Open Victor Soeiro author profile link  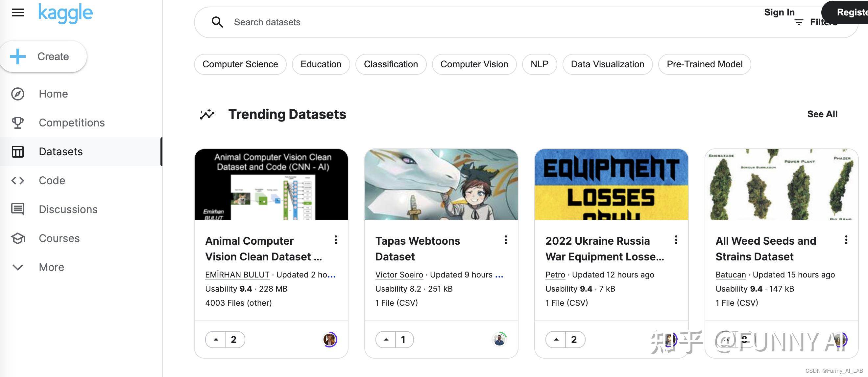click(399, 275)
